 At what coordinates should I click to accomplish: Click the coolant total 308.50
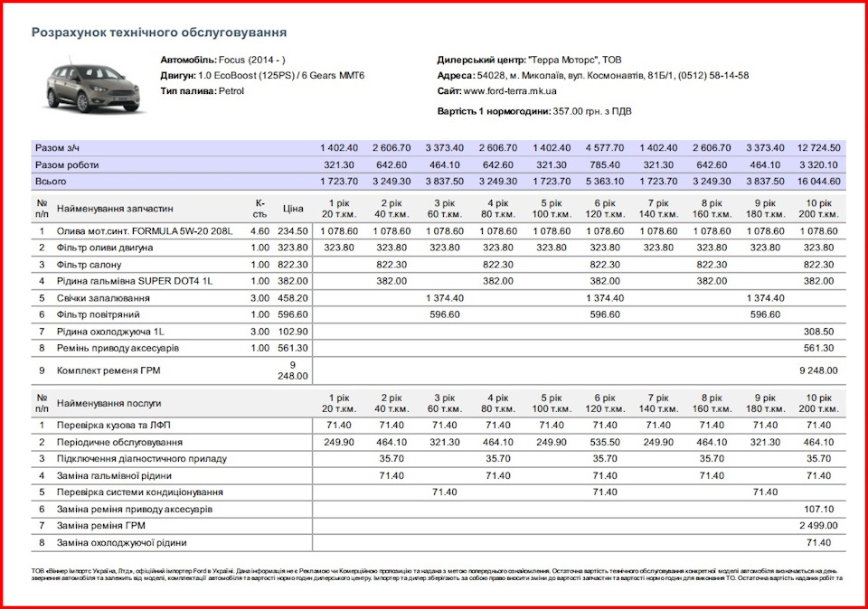[x=818, y=332]
